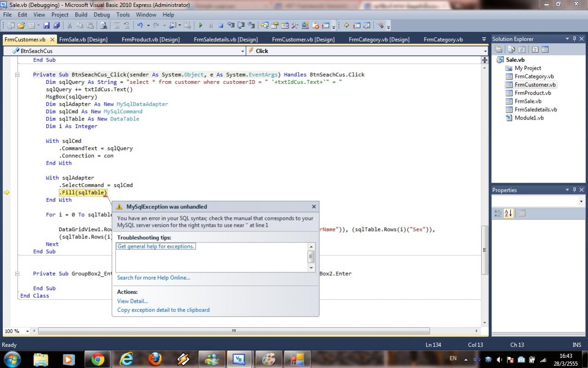This screenshot has height=368, width=588.
Task: Open the BtnSeachCus object dropdown
Action: [x=243, y=51]
